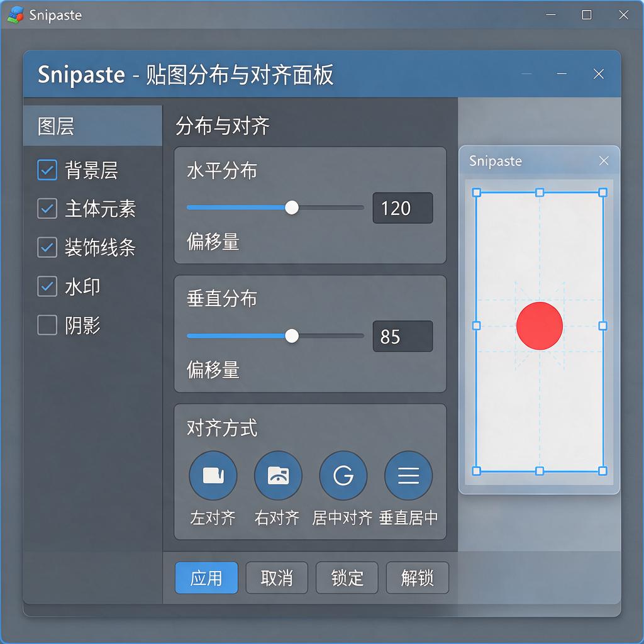Close the 贴图分布与对齐面板 dialog
This screenshot has width=644, height=644.
599,74
